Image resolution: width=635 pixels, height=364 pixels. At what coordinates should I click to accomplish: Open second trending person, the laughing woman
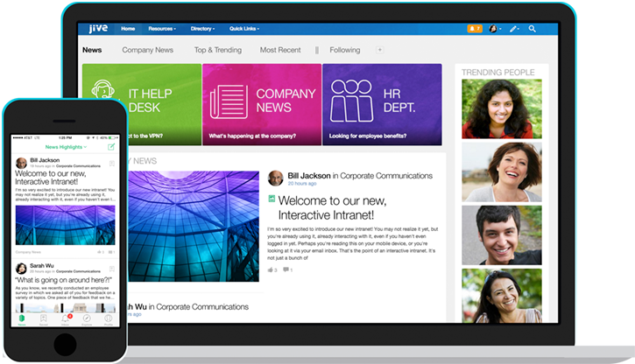coord(502,171)
